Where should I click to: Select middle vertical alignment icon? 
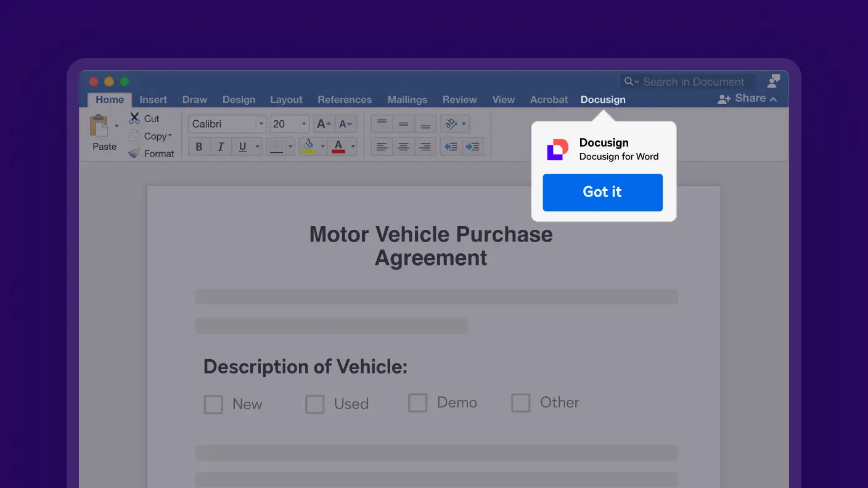pyautogui.click(x=404, y=124)
